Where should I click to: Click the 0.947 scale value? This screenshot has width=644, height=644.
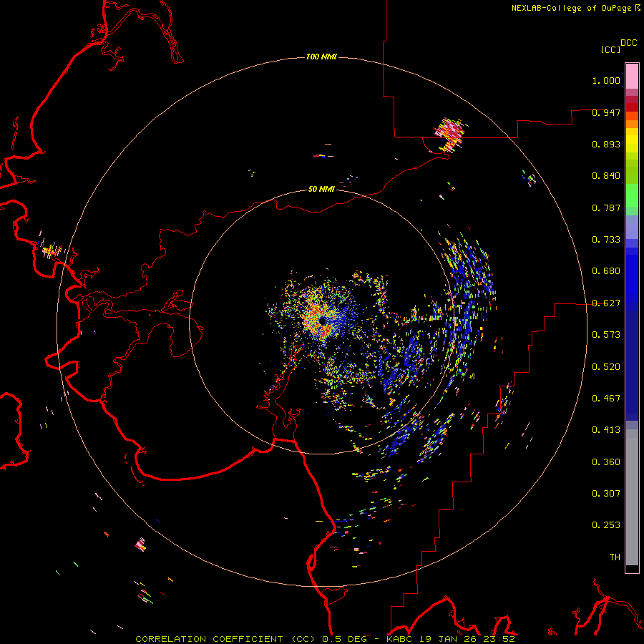606,112
